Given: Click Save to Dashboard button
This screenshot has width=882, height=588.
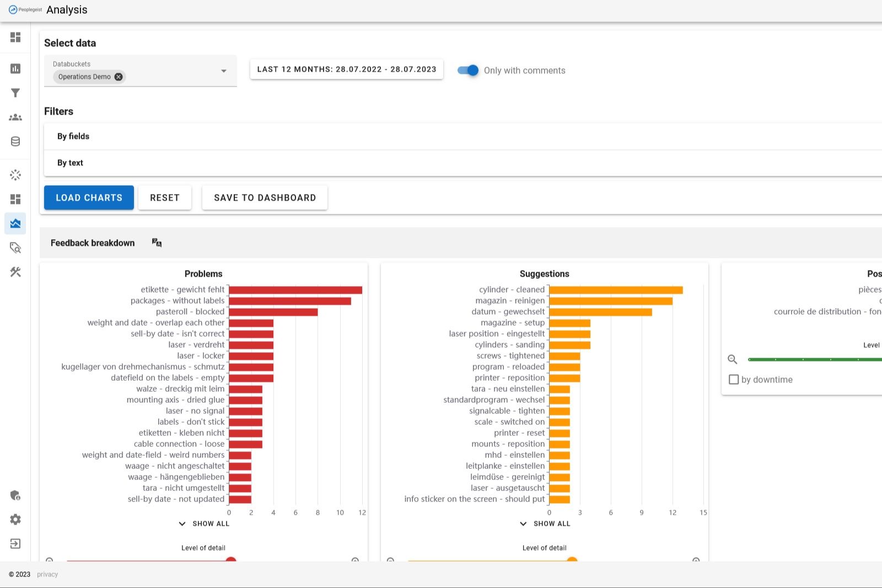Looking at the screenshot, I should pyautogui.click(x=265, y=197).
